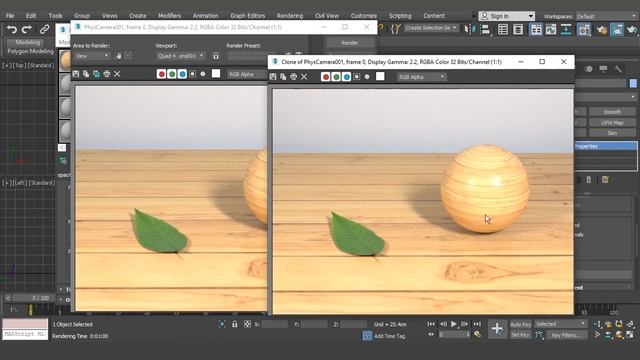This screenshot has width=640, height=360.
Task: Clone the PhysCamera001 rendered frame window
Action: click(96, 74)
